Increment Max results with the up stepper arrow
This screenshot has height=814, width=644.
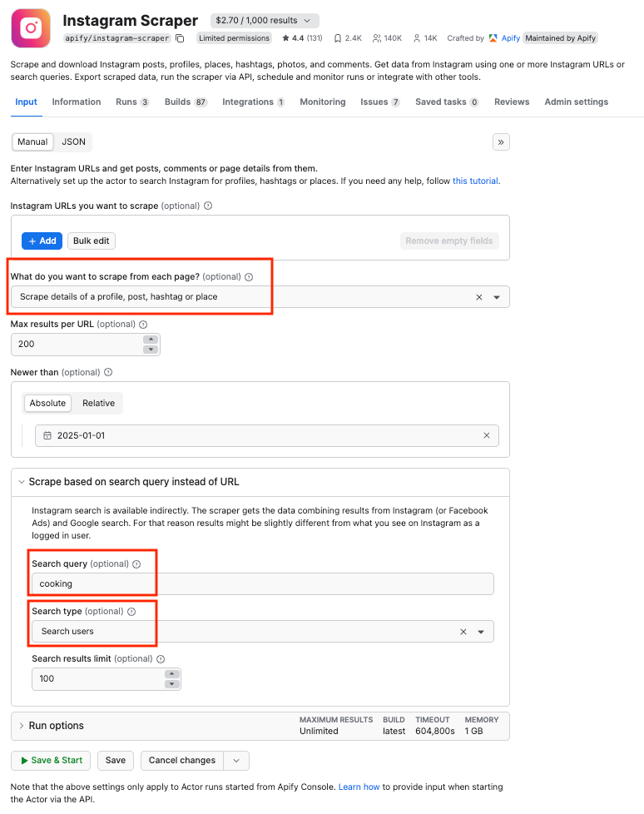151,340
